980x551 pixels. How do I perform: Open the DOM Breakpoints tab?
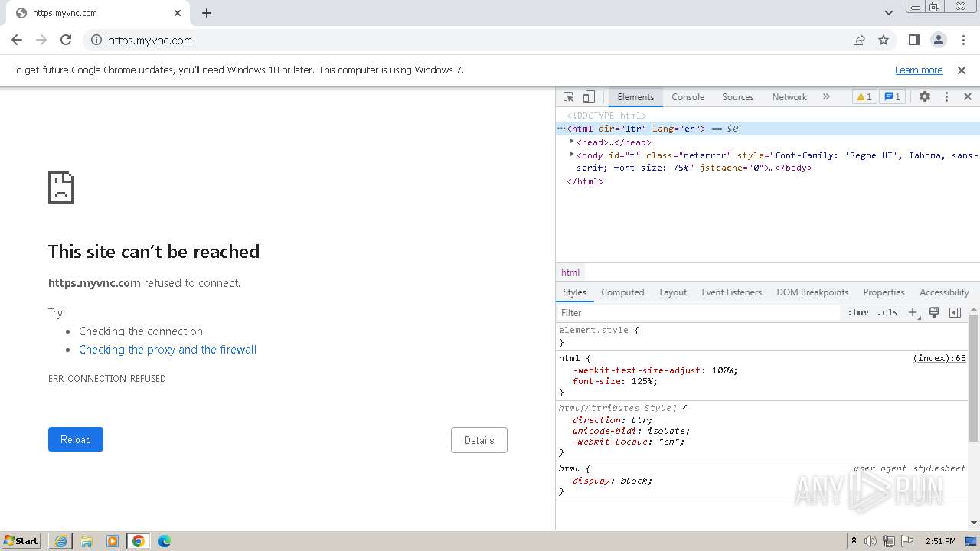point(812,292)
